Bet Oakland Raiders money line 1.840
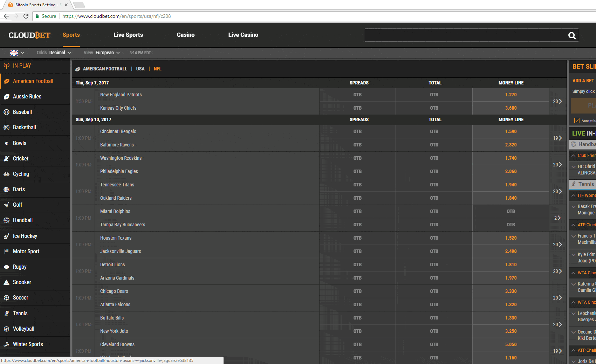Image resolution: width=596 pixels, height=364 pixels. (511, 198)
